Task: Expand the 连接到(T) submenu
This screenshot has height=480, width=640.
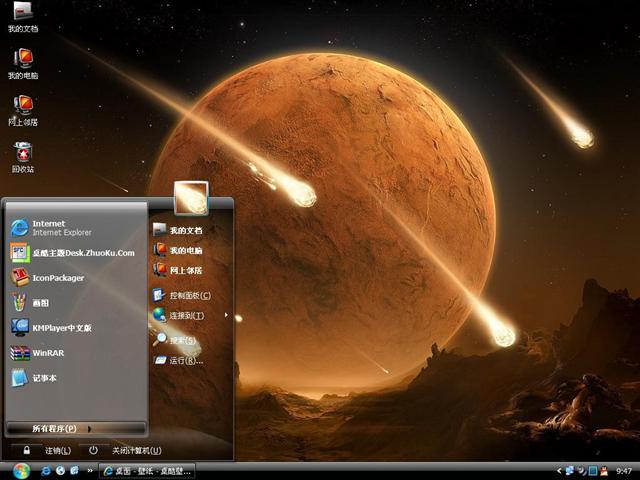Action: pyautogui.click(x=191, y=316)
